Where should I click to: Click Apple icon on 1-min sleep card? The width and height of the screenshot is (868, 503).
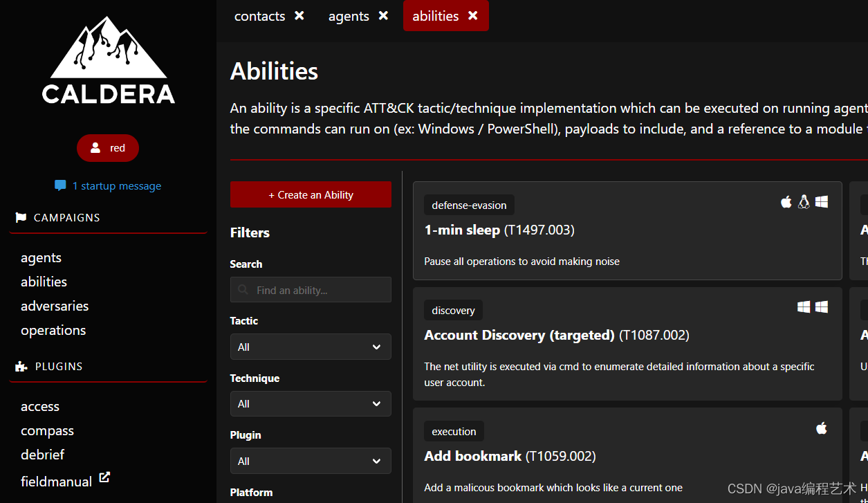coord(786,202)
